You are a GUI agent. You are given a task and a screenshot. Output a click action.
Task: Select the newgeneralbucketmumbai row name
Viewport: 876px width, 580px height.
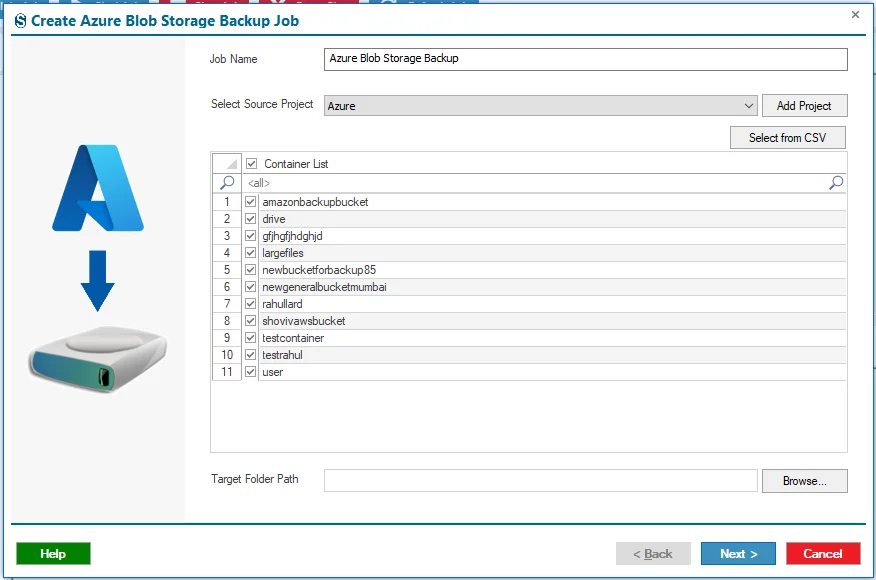click(x=324, y=287)
